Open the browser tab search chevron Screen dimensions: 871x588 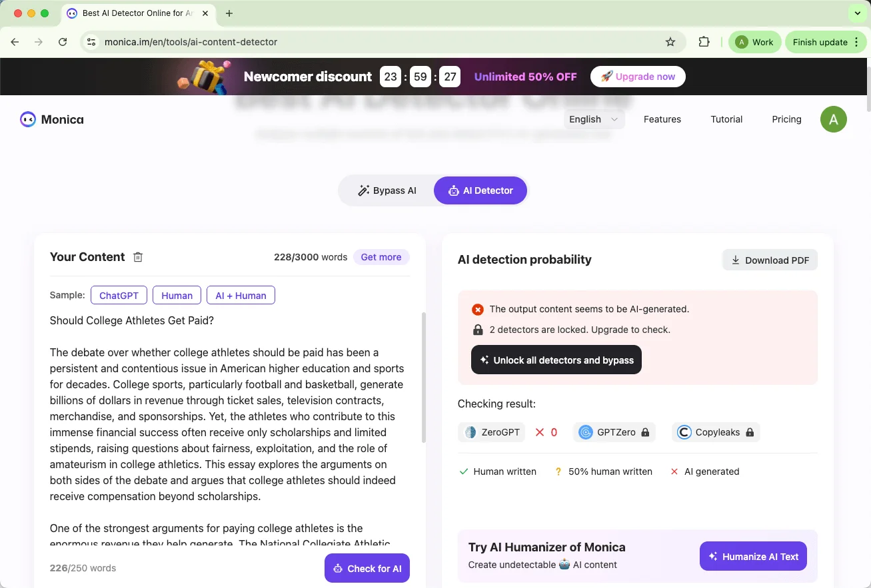point(857,13)
